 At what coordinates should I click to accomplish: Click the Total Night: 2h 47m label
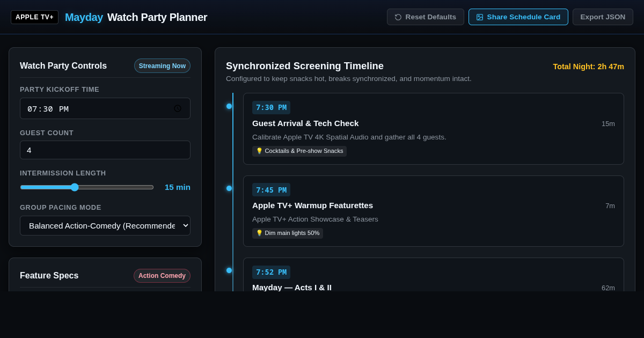(588, 67)
